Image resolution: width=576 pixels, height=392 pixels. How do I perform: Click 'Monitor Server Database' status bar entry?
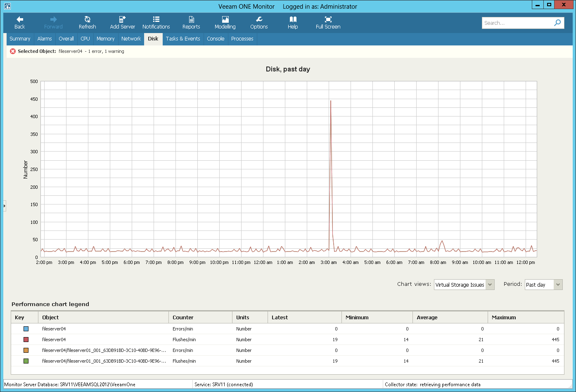(70, 384)
